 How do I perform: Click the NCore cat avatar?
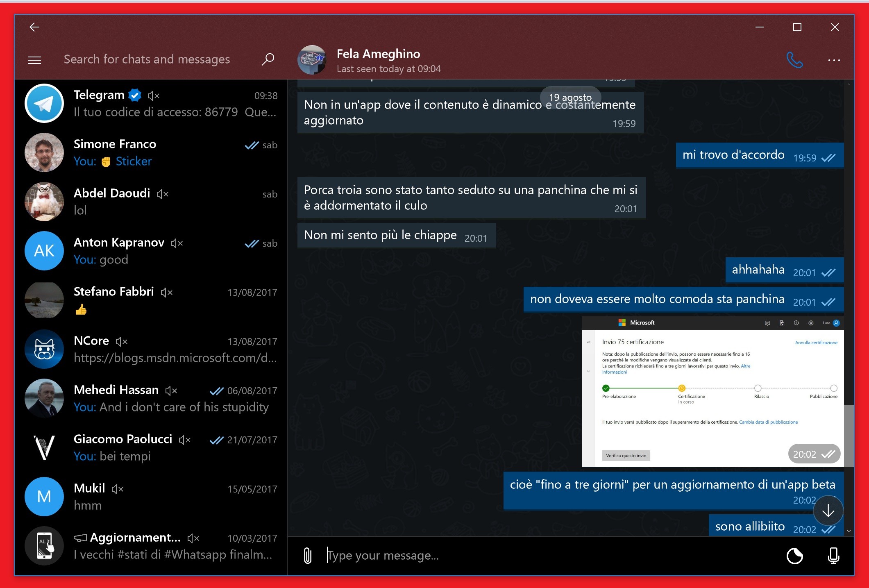[x=44, y=349]
